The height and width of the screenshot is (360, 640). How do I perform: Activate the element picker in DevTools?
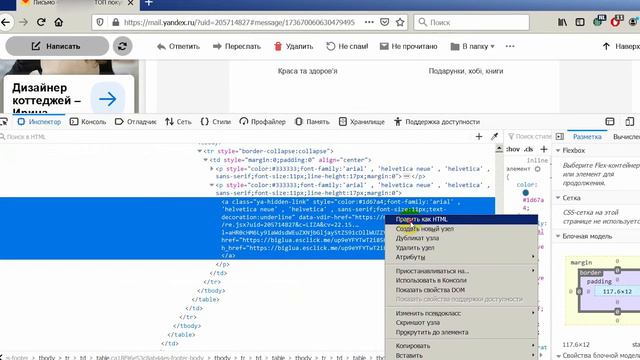[4, 122]
